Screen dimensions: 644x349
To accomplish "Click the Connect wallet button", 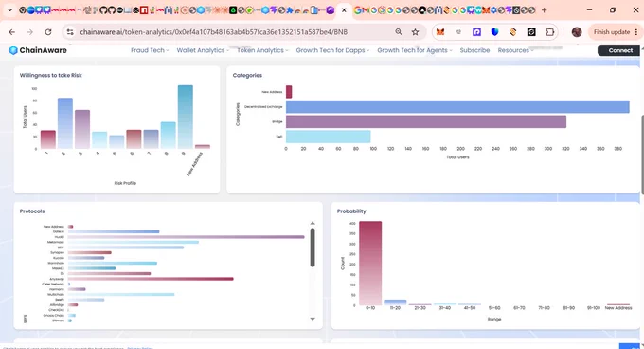I will point(618,50).
